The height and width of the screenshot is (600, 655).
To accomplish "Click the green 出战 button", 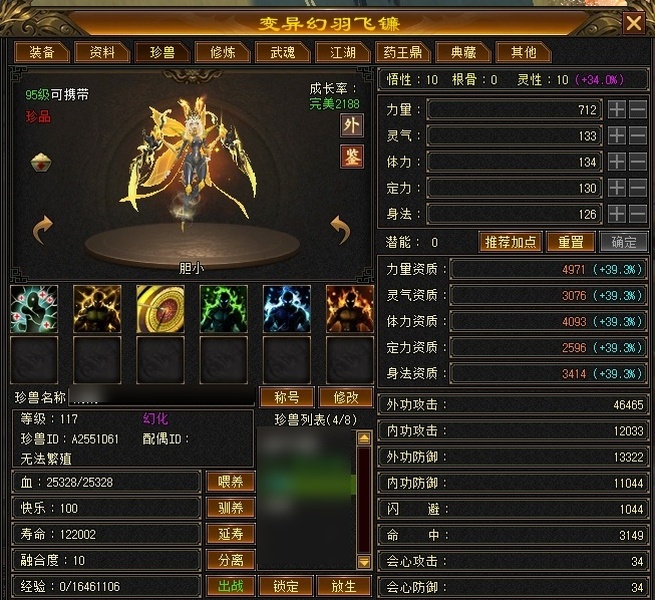I will [x=231, y=586].
